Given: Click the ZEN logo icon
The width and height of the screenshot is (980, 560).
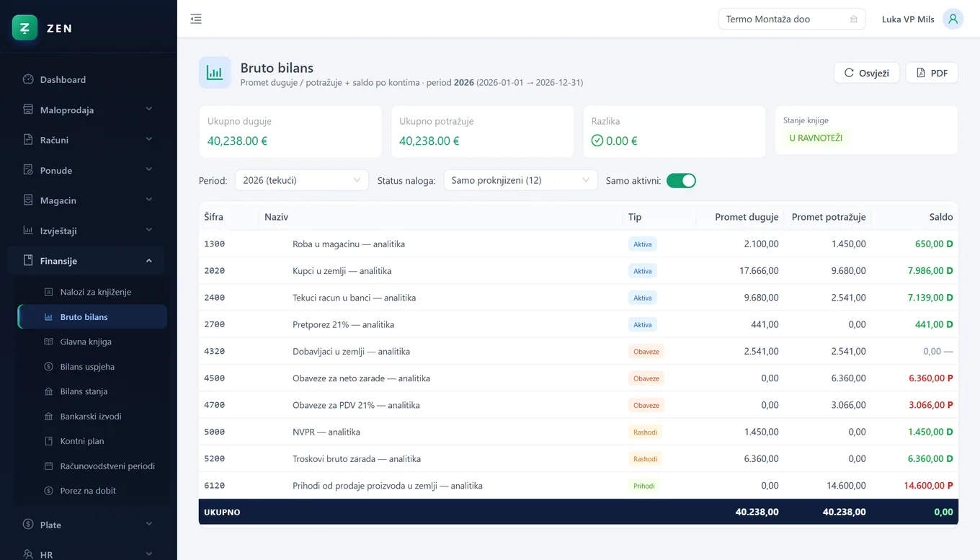Looking at the screenshot, I should point(24,28).
